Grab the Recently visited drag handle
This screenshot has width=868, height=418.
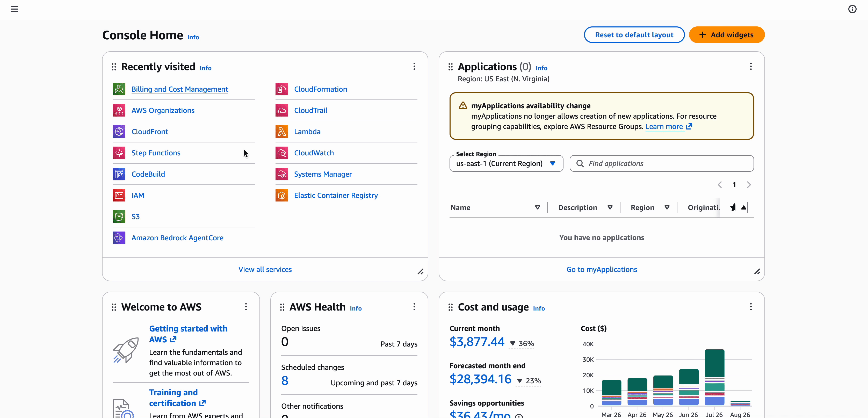tap(114, 67)
